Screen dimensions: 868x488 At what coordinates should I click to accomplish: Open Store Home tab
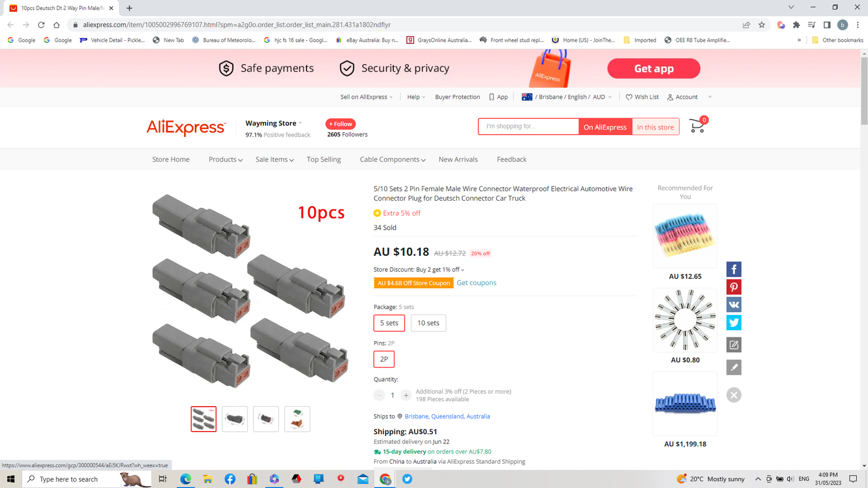pyautogui.click(x=171, y=159)
